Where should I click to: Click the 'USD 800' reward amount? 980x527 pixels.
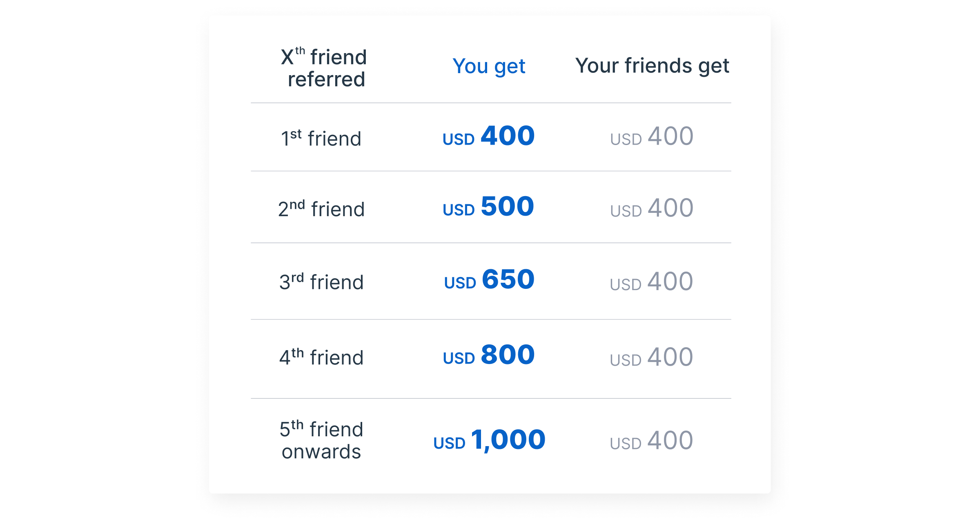[x=489, y=355]
